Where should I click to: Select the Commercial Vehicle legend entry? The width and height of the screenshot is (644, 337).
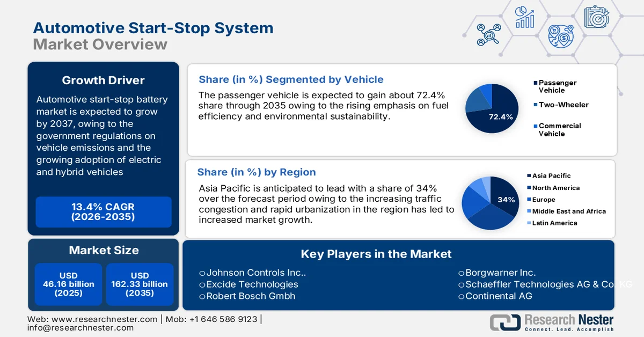[559, 130]
